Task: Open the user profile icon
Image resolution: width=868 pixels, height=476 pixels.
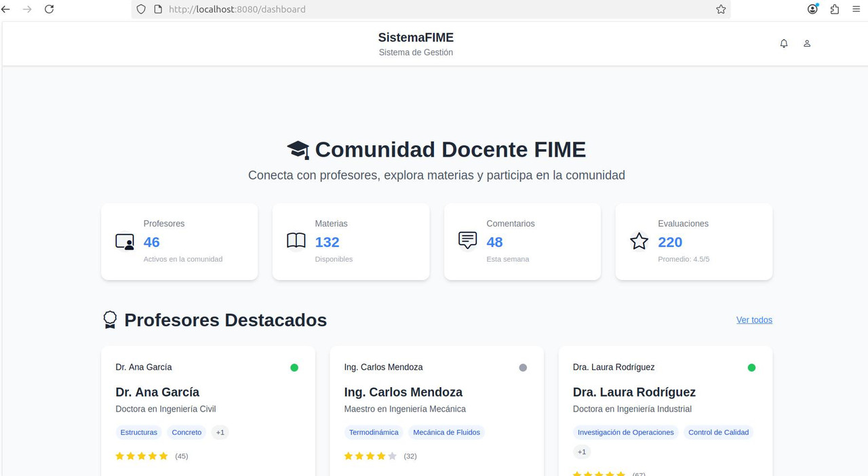Action: (x=807, y=43)
